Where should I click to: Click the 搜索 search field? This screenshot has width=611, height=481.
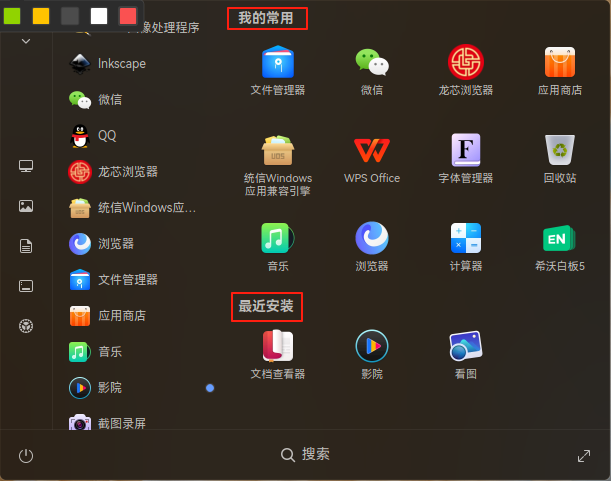pos(306,454)
